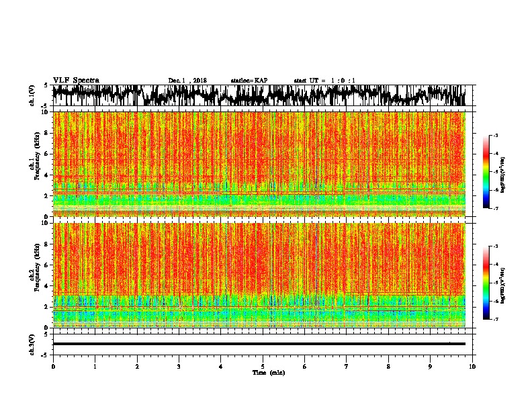This screenshot has width=532, height=411.
Task: Click inside the ch.2 spectrogram plot
Action: tap(259, 275)
